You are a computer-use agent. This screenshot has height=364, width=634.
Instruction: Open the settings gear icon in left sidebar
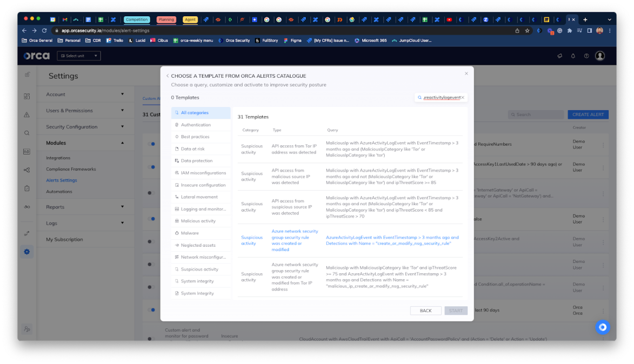tap(26, 252)
